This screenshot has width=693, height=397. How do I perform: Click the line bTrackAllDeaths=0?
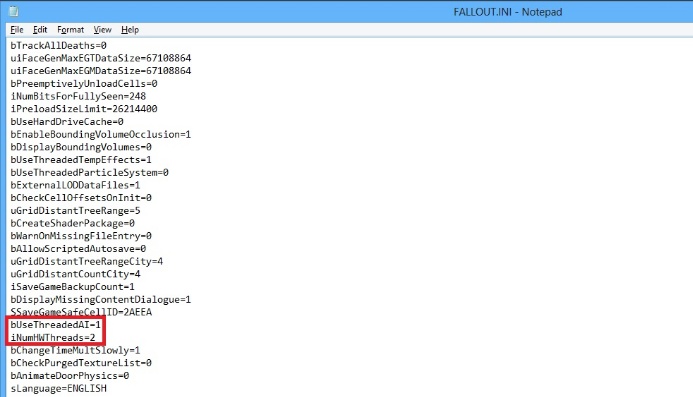pos(58,46)
